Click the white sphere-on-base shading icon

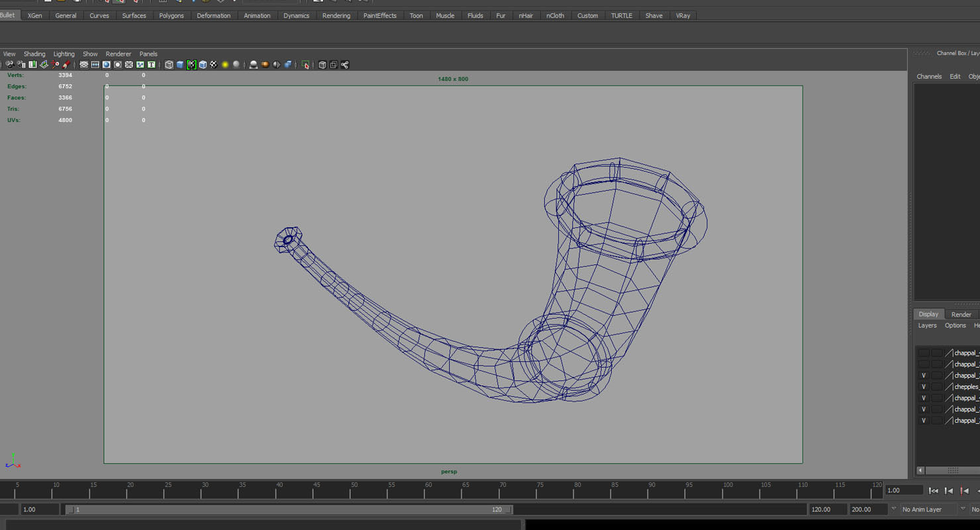coord(254,65)
